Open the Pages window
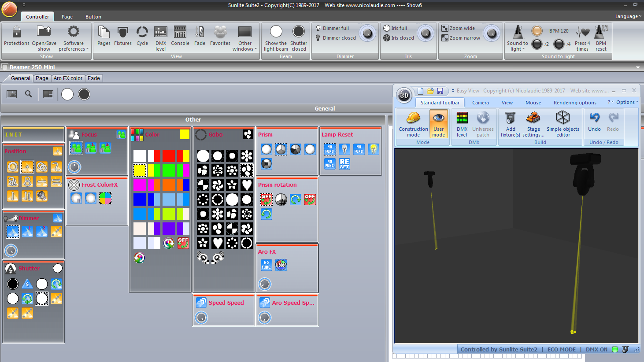 pos(104,35)
